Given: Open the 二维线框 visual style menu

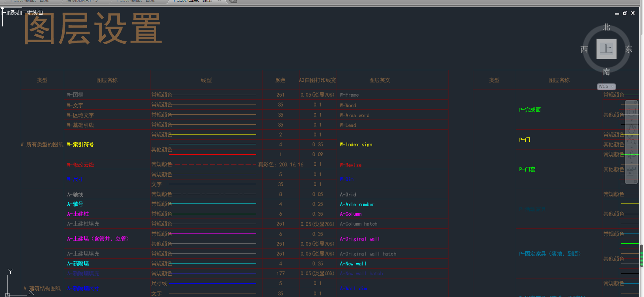Looking at the screenshot, I should (x=32, y=12).
